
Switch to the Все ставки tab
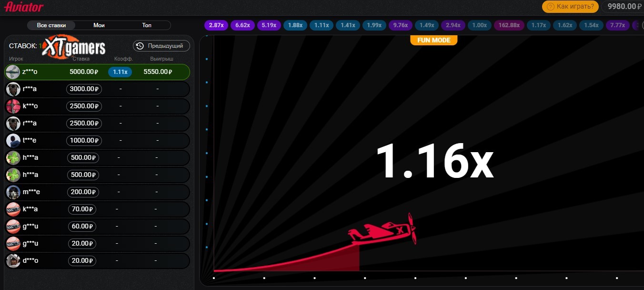point(51,25)
